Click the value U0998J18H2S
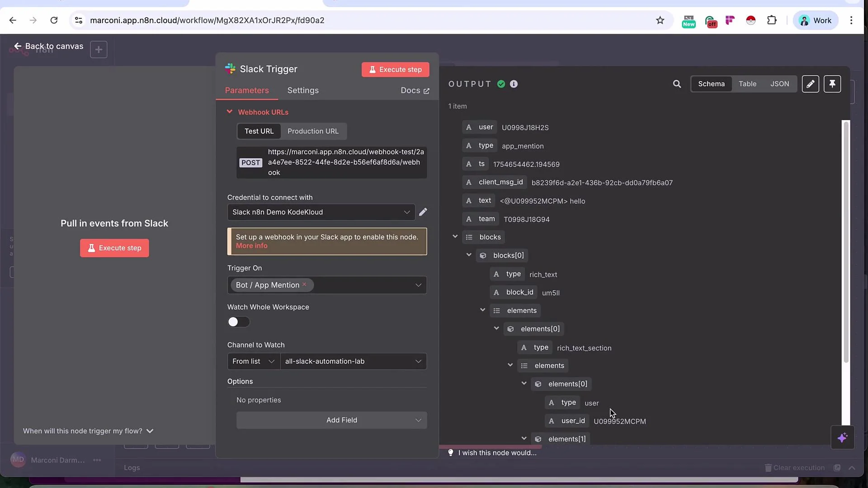 (525, 128)
